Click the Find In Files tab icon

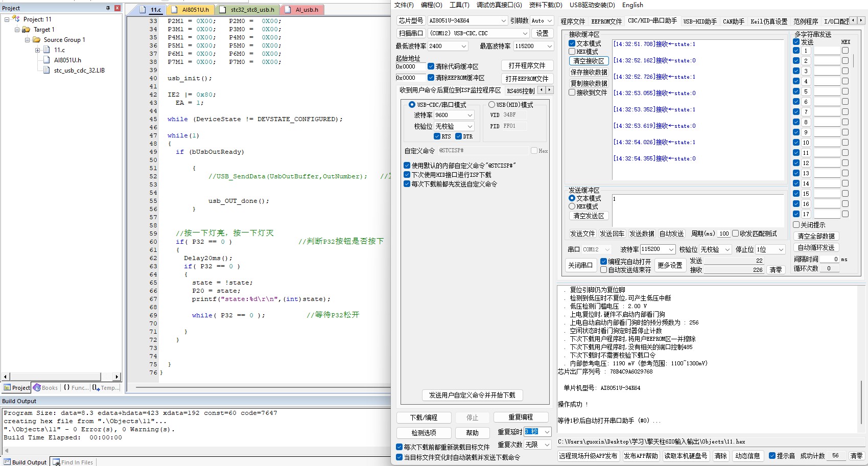[56, 462]
